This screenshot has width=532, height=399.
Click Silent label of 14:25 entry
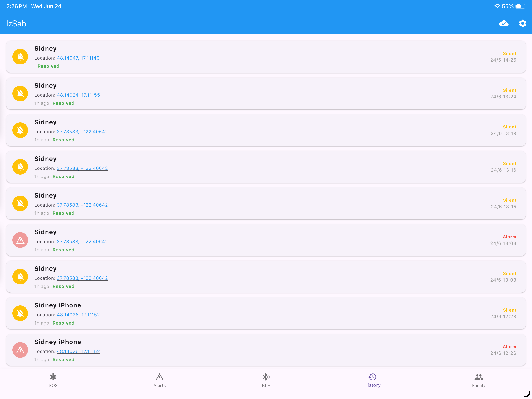(509, 53)
